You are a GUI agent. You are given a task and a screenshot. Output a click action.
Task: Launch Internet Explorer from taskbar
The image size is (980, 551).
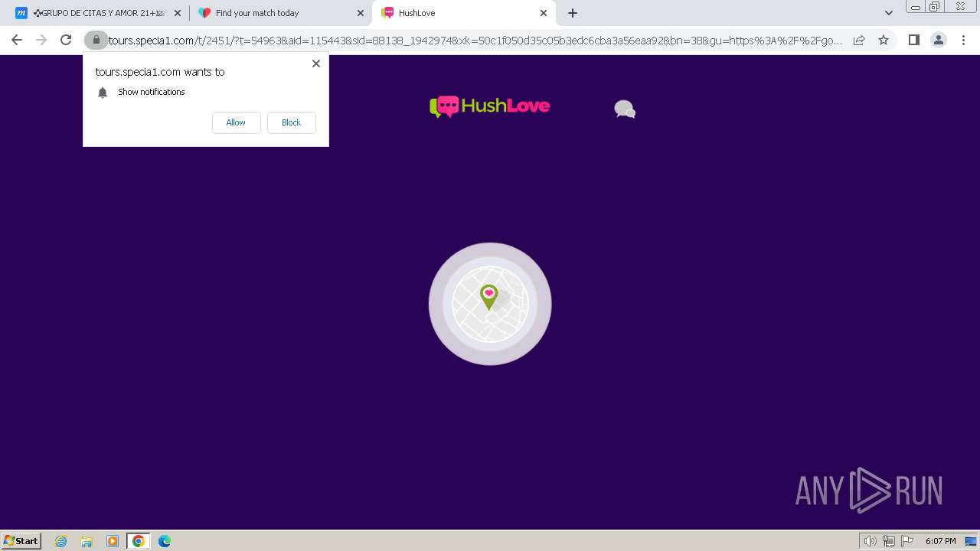pyautogui.click(x=60, y=541)
